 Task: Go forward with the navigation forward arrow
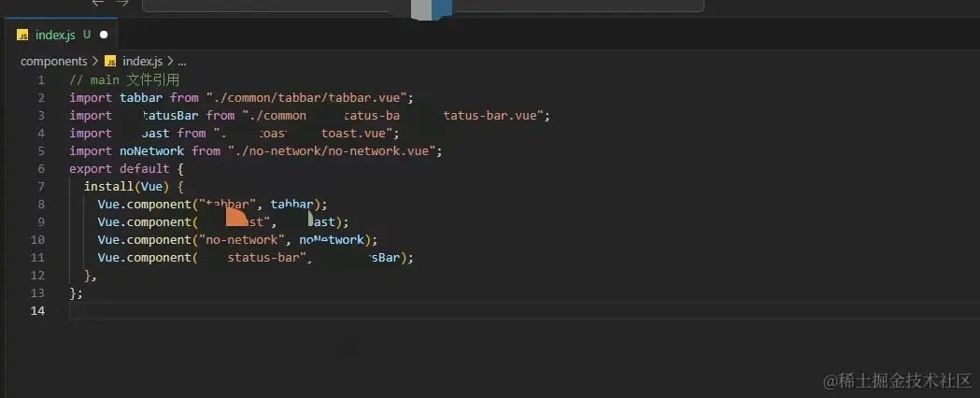(123, 3)
